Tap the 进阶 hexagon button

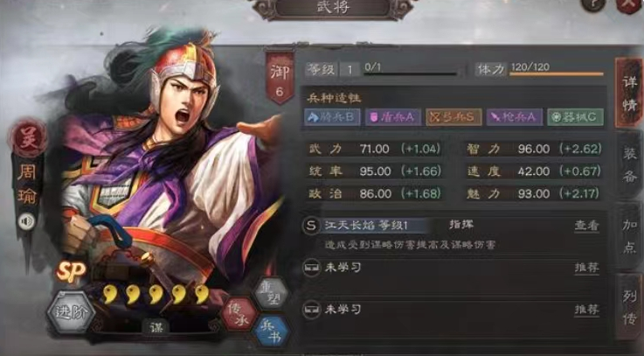pos(71,312)
